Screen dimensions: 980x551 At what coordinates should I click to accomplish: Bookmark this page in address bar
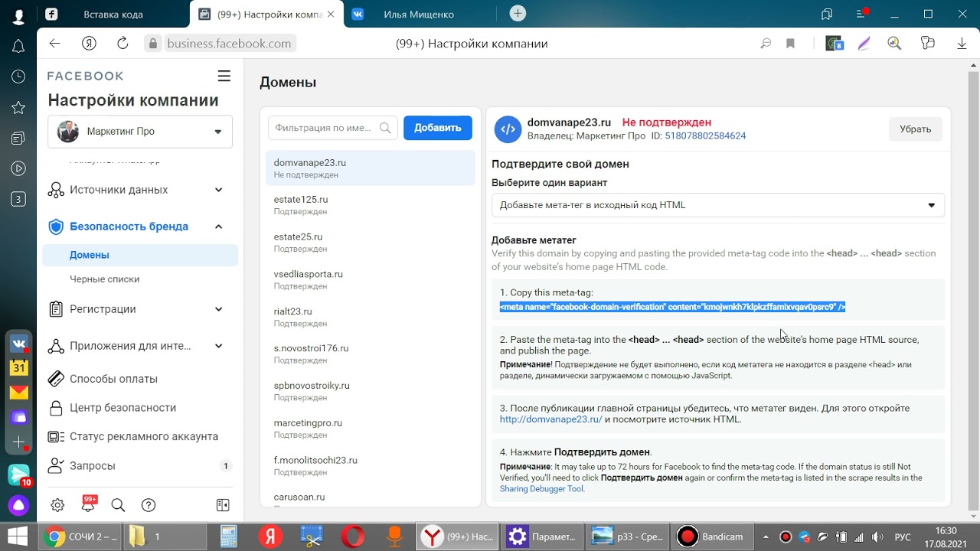click(790, 44)
